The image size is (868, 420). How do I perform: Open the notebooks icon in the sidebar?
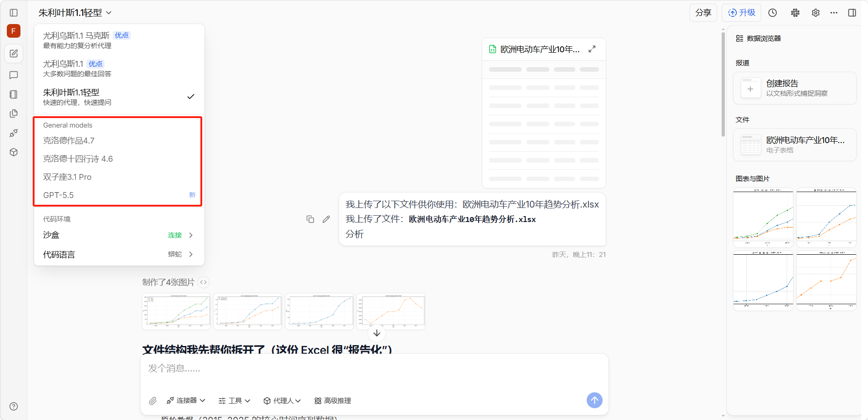(x=14, y=94)
